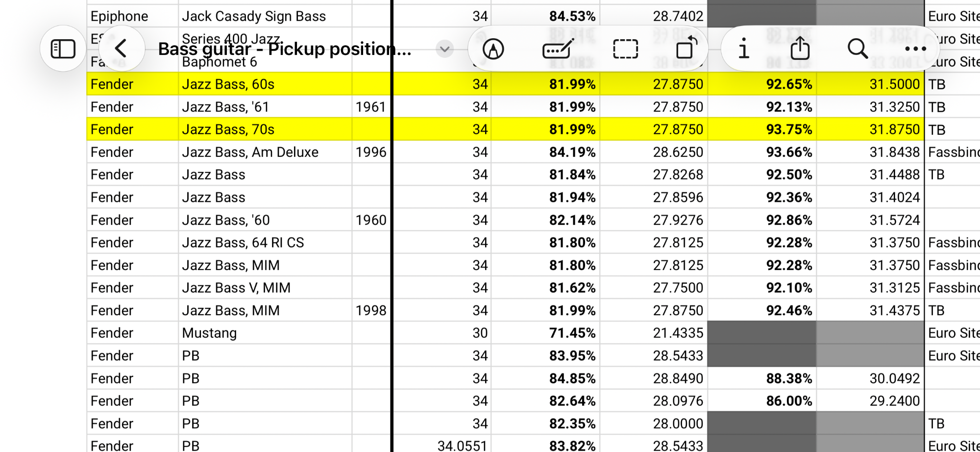Search the document with magnifier
Image resolution: width=980 pixels, height=452 pixels.
coord(858,49)
